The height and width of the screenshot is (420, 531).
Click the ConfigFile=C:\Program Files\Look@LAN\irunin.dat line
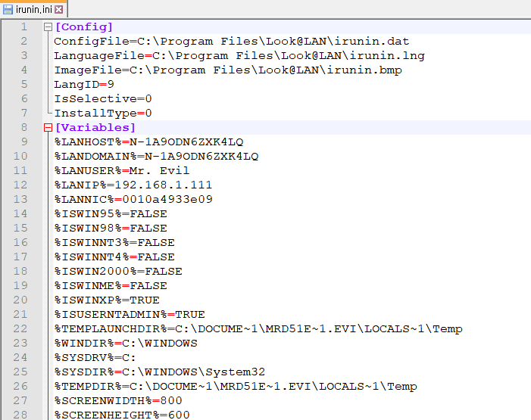click(x=232, y=42)
